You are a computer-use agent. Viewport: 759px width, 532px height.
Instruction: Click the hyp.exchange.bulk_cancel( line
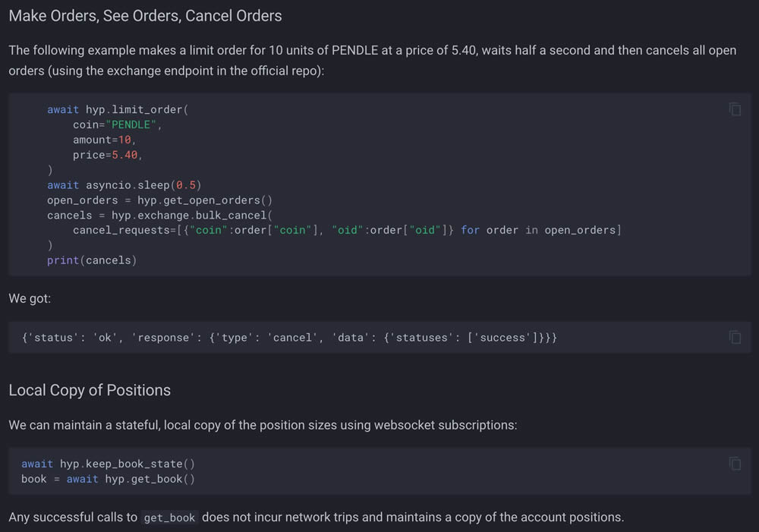tap(158, 216)
